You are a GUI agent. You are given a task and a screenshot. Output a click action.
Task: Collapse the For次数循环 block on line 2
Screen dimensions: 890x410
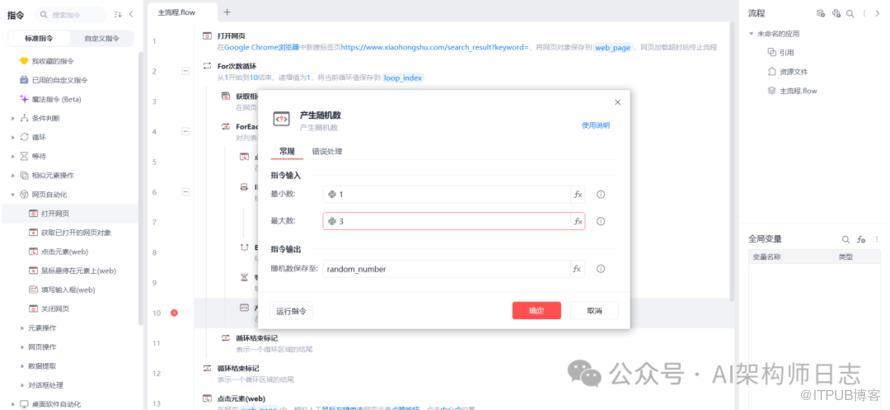tap(185, 71)
